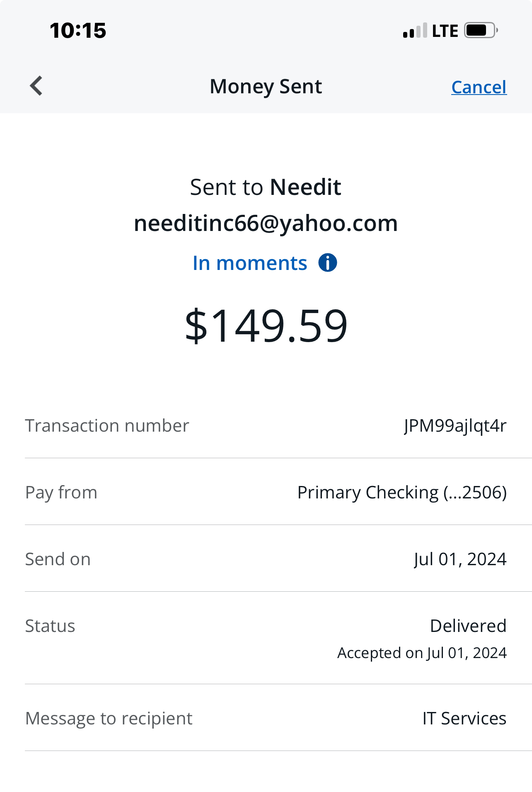The width and height of the screenshot is (532, 792).
Task: Tap the cellular signal bars icon
Action: pos(415,31)
